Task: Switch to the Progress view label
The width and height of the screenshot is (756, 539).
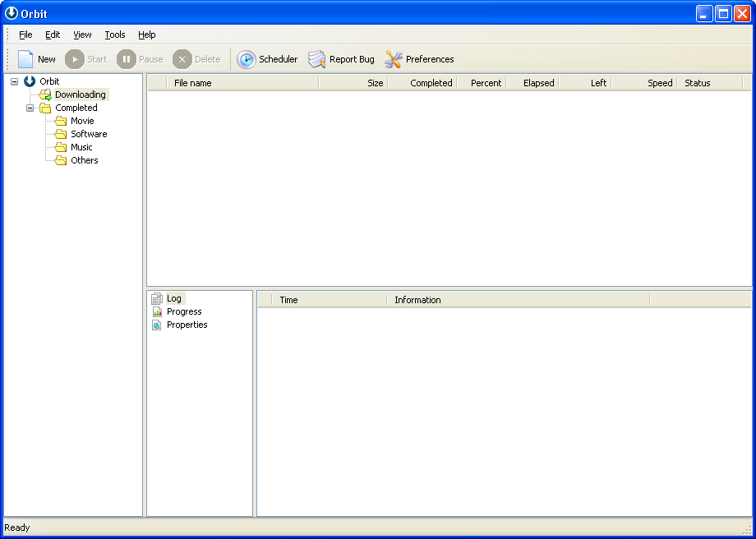Action: (x=184, y=311)
